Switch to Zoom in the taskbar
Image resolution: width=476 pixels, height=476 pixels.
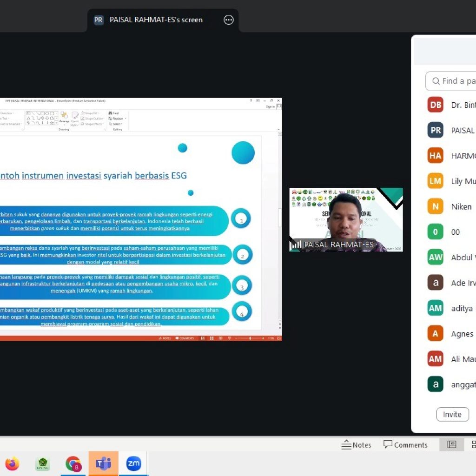click(133, 463)
